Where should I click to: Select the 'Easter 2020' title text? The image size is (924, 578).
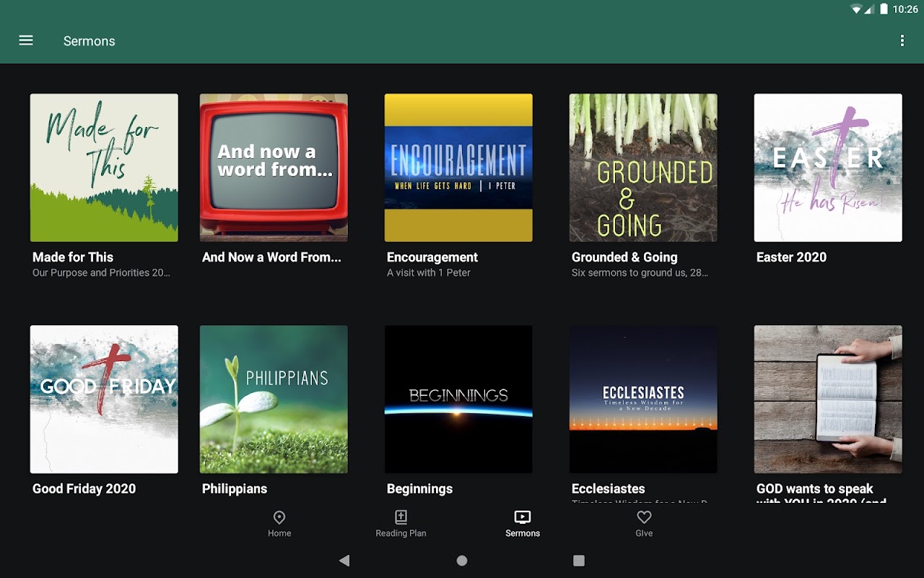coord(791,257)
